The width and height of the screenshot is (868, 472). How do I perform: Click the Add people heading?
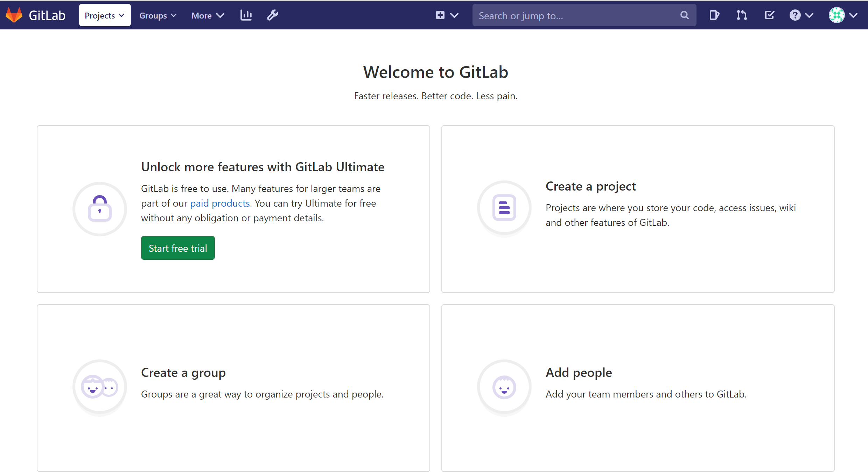coord(579,372)
